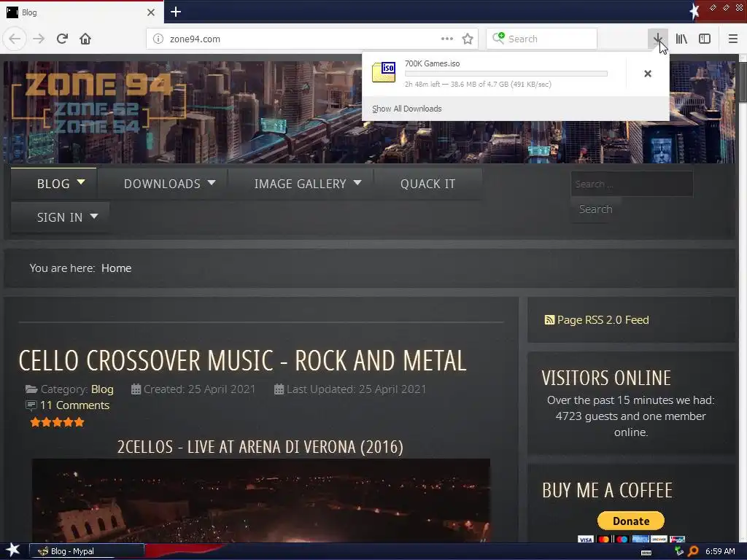Click the 700K Games.iso download progress bar
Screen dimensions: 747x560
(506, 74)
